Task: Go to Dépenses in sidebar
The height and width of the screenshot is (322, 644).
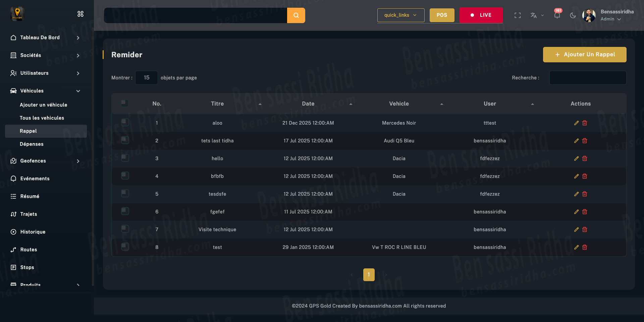Action: 32,144
